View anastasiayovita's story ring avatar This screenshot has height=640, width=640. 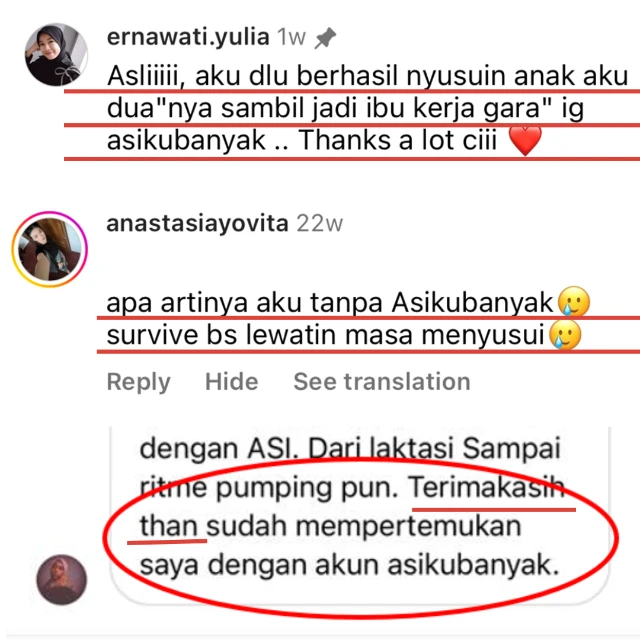(50, 249)
